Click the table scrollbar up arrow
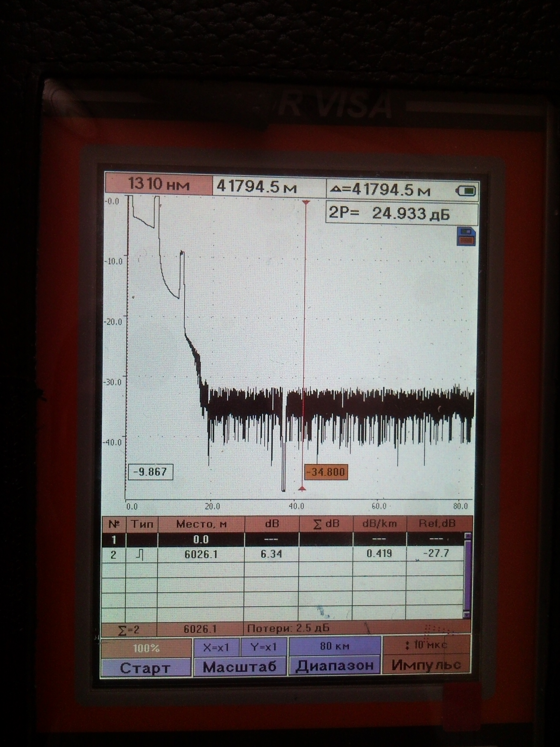560x747 pixels. [x=468, y=536]
